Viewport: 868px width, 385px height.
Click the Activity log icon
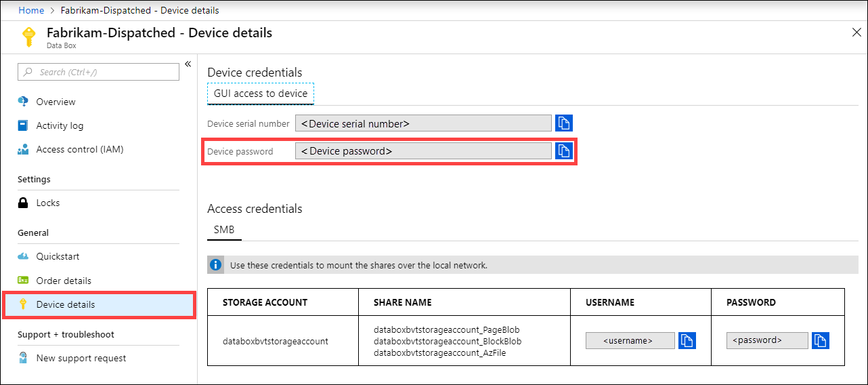(24, 125)
